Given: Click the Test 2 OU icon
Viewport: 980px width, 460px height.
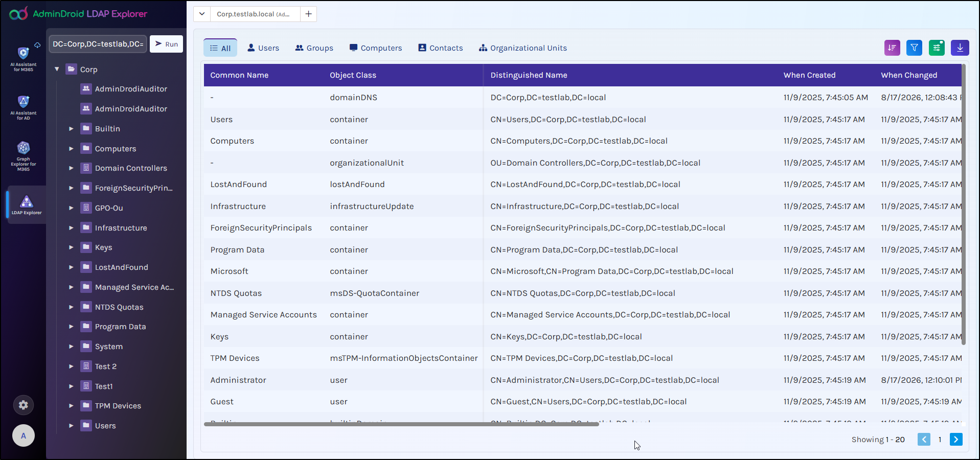Looking at the screenshot, I should pos(86,366).
